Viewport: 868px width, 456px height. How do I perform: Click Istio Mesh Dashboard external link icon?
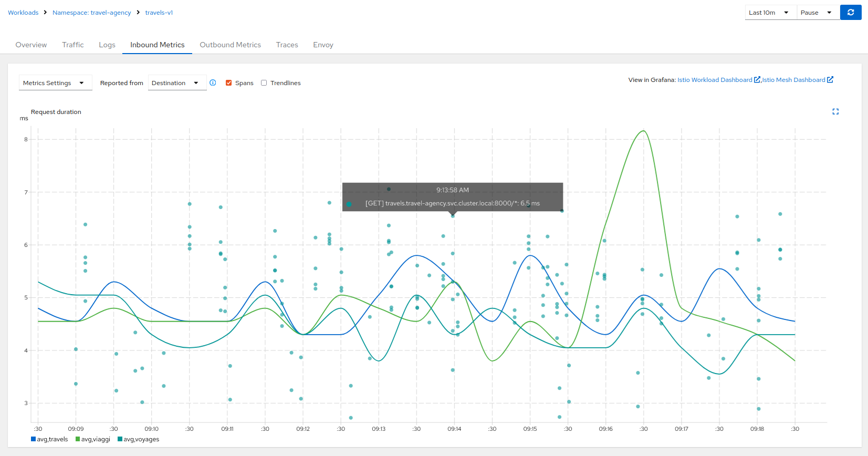coord(830,80)
